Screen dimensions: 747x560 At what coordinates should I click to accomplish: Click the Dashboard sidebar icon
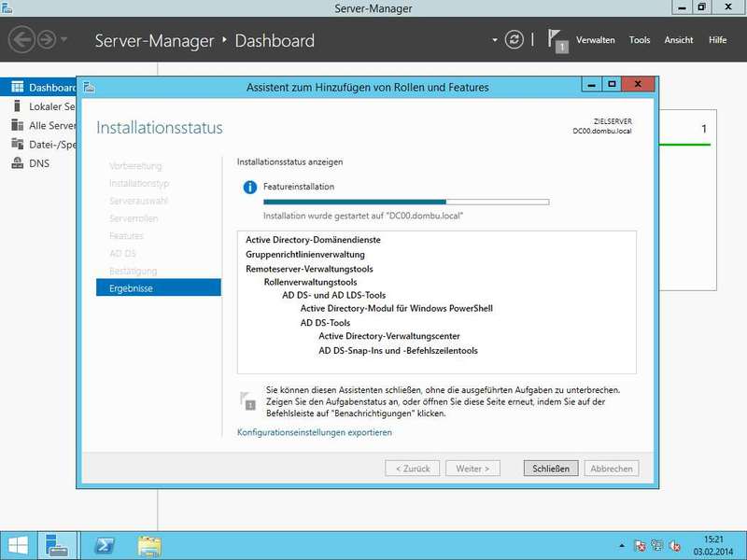click(17, 87)
